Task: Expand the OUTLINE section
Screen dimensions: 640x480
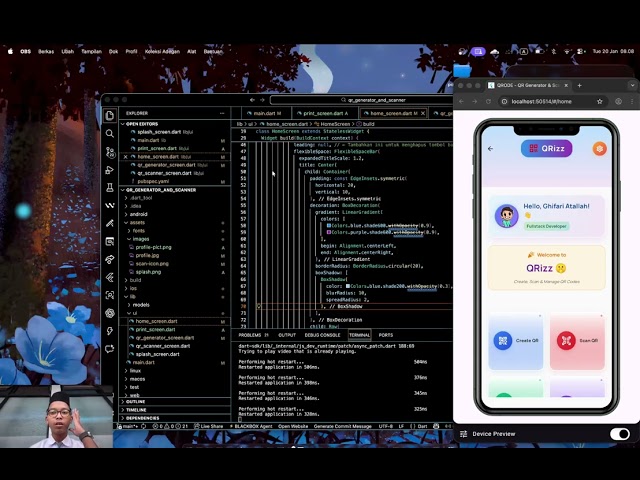Action: pyautogui.click(x=136, y=401)
